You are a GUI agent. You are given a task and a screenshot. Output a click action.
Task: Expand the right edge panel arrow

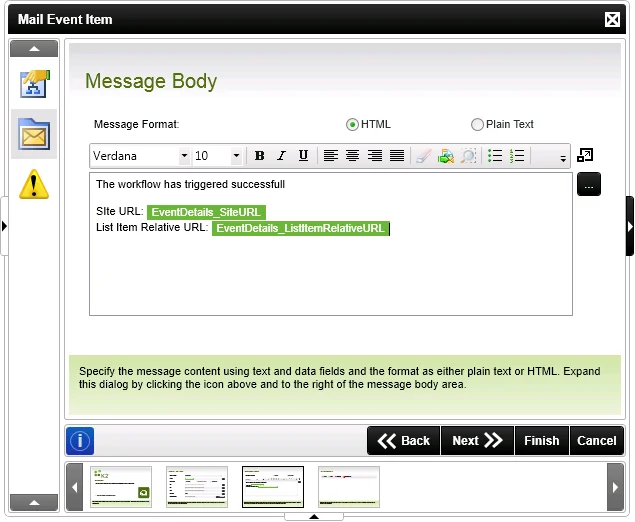tap(630, 226)
